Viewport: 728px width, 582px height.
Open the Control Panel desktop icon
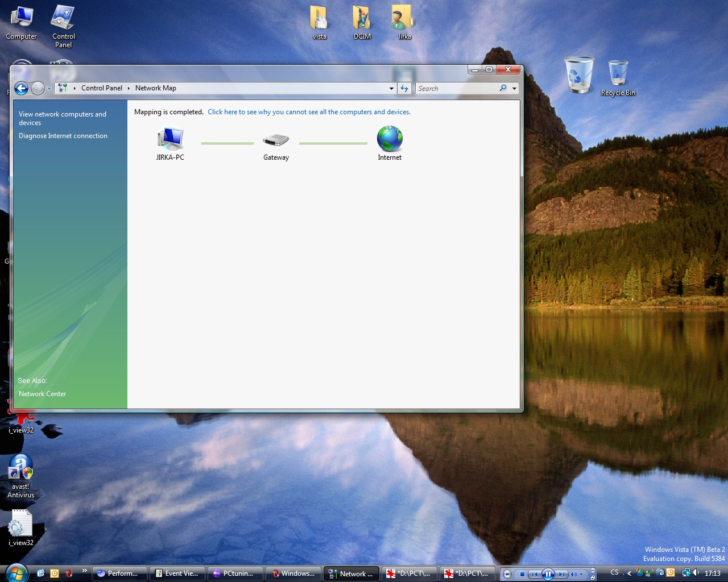tap(63, 26)
